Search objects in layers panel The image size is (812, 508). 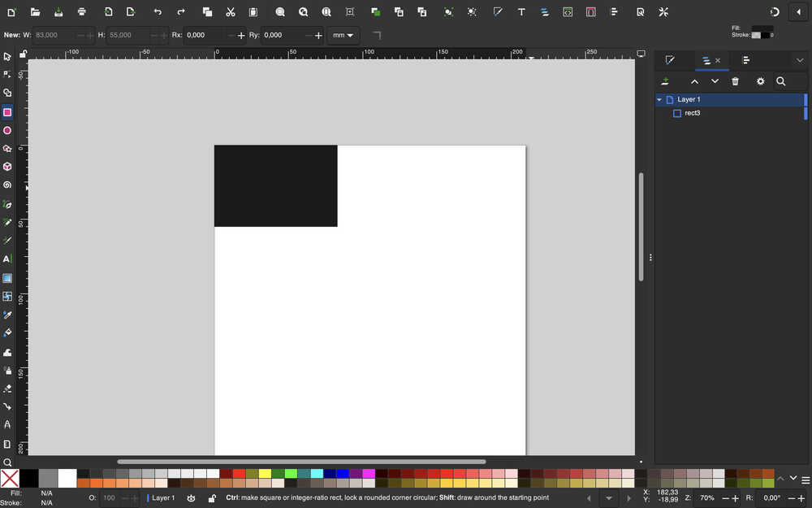click(x=781, y=81)
